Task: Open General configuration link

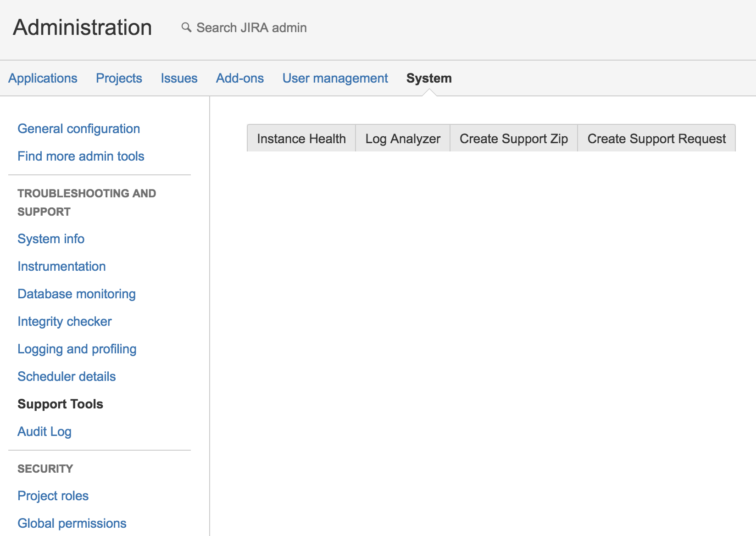Action: [79, 128]
